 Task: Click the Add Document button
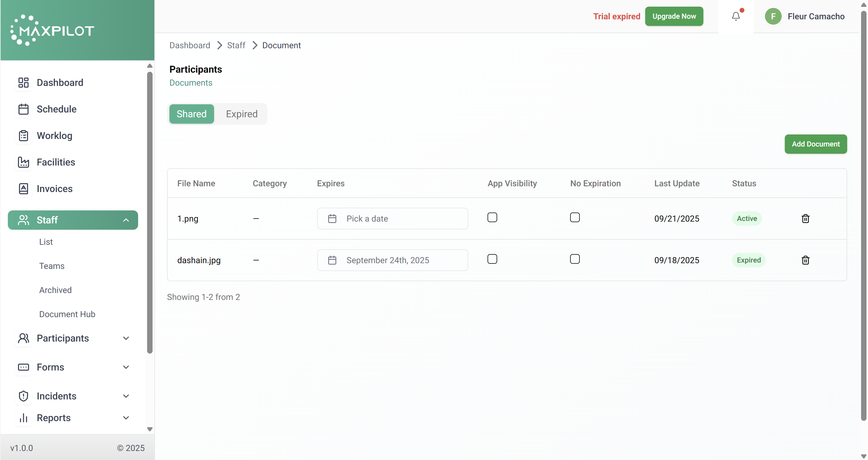pyautogui.click(x=815, y=144)
